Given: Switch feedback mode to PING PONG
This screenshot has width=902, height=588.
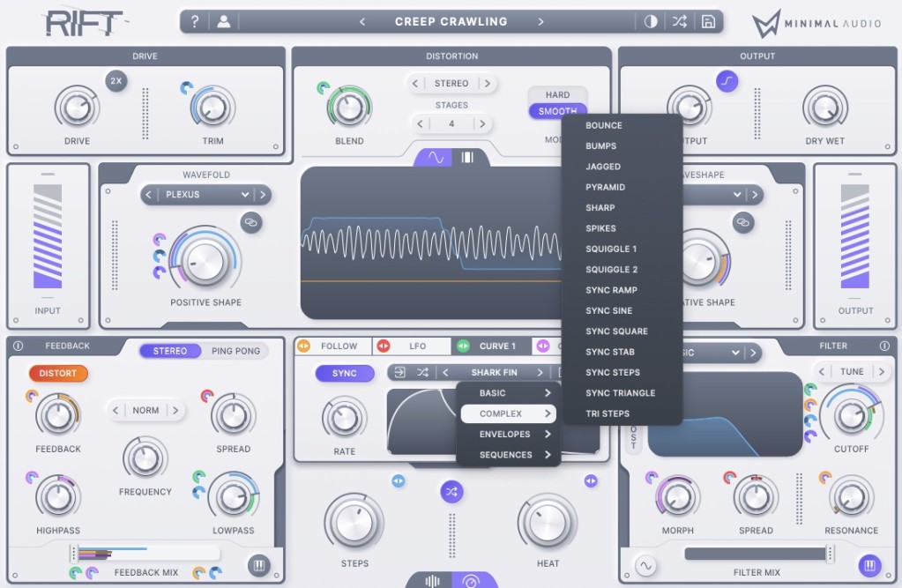Looking at the screenshot, I should click(235, 351).
